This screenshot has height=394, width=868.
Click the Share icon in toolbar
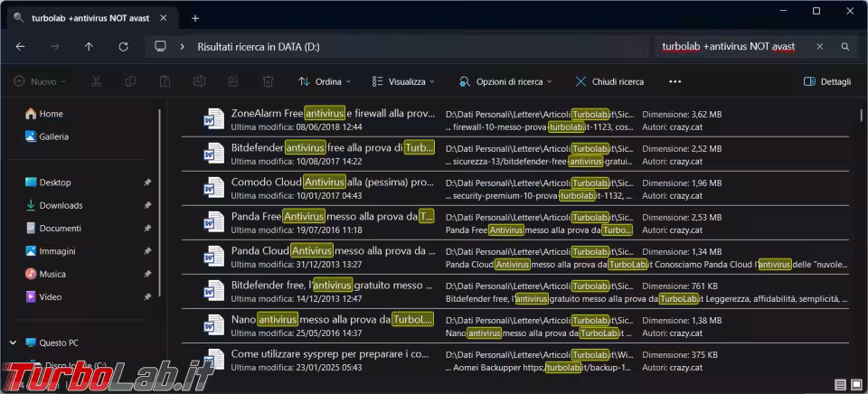233,81
